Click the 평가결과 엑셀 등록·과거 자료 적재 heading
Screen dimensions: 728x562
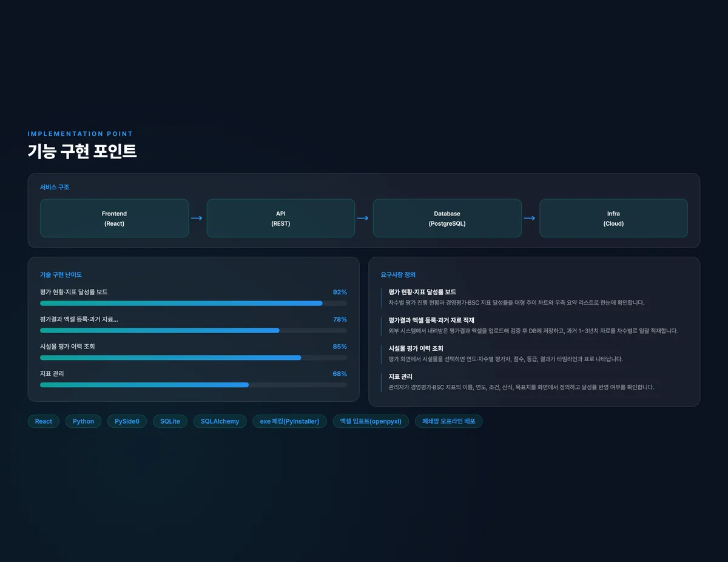431,320
